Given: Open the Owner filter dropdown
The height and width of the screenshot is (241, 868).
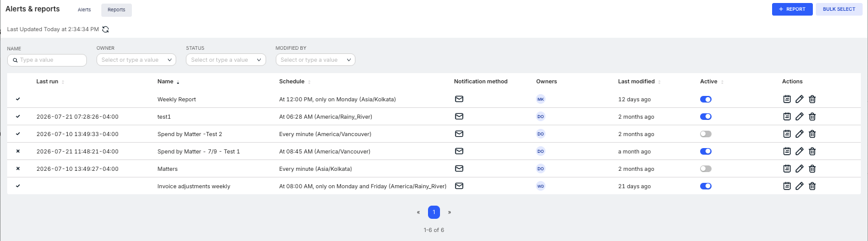Looking at the screenshot, I should [136, 60].
